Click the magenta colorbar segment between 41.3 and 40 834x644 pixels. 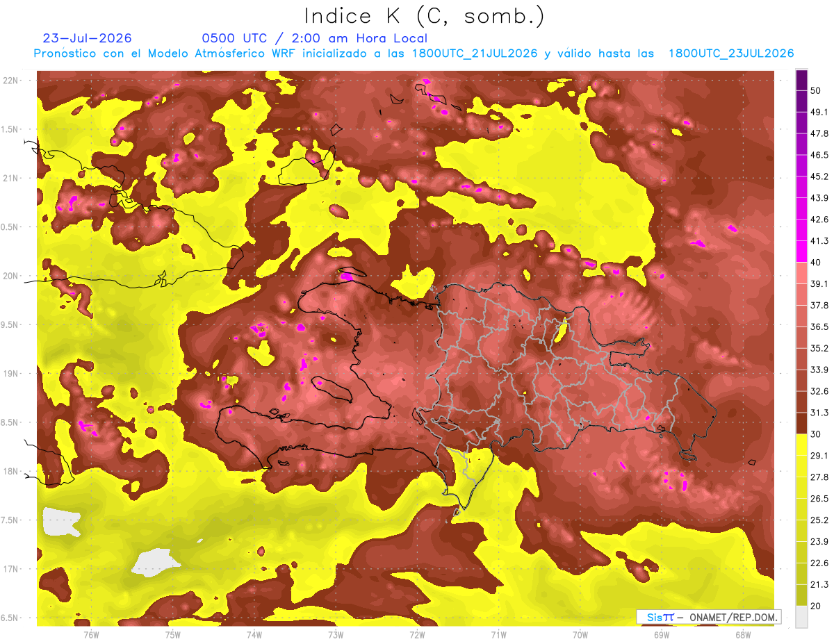tap(801, 251)
